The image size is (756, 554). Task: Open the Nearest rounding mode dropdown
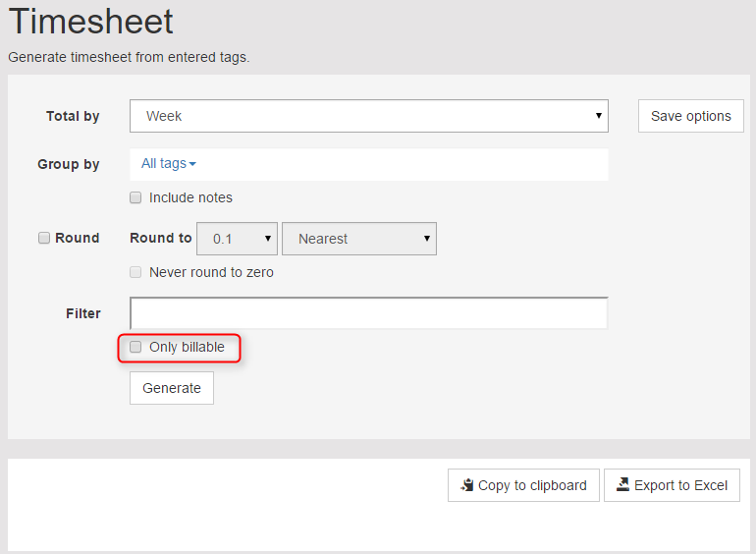[x=359, y=239]
